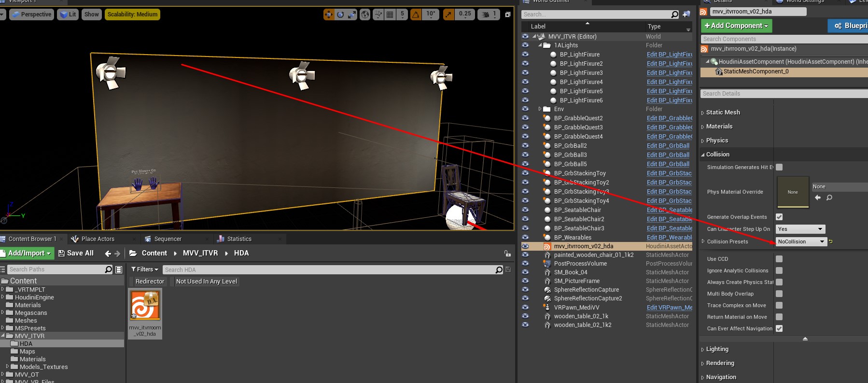Viewport: 868px width, 383px height.
Task: Open the Lit view mode menu
Action: [68, 14]
